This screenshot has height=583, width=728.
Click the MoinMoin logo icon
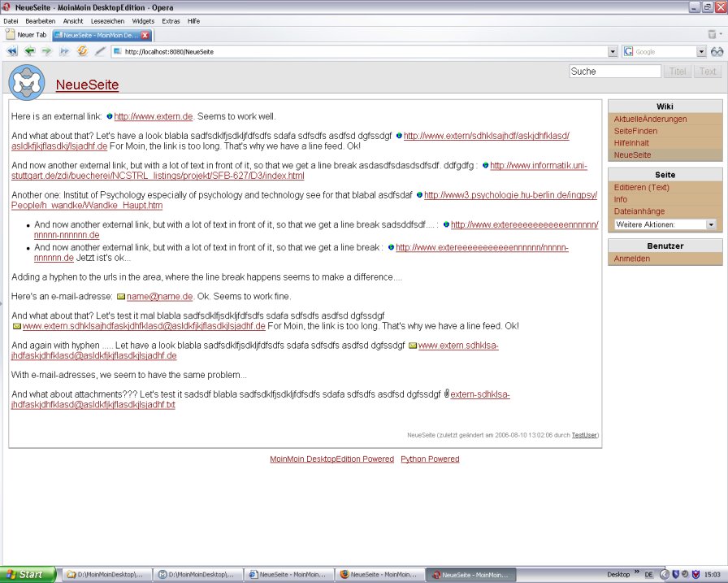pyautogui.click(x=27, y=83)
